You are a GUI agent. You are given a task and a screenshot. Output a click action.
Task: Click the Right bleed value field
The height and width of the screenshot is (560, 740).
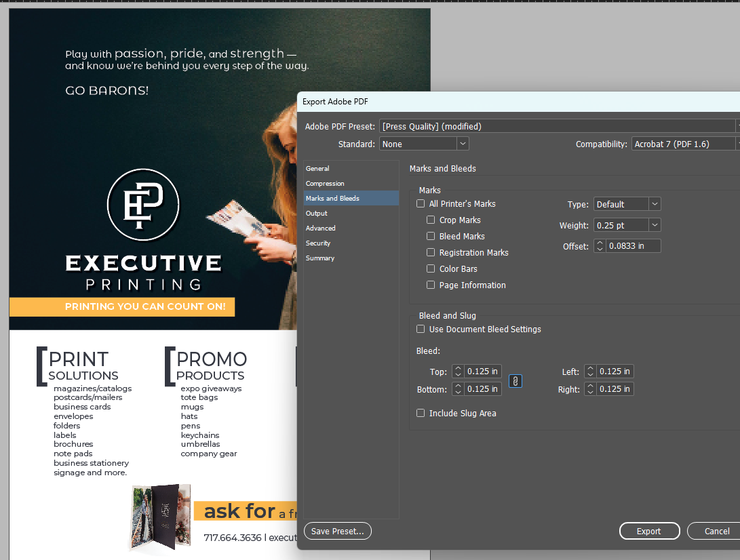click(615, 388)
